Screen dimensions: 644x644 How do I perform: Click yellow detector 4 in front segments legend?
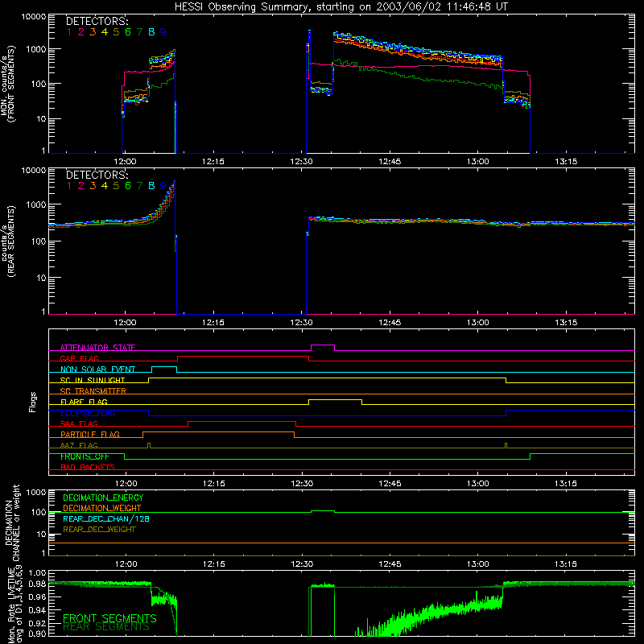(x=105, y=32)
